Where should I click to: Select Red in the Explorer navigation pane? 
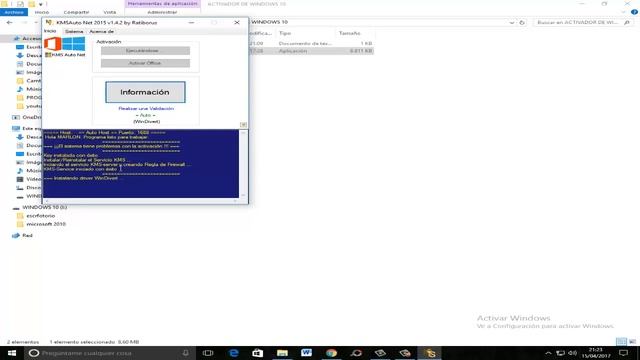click(27, 236)
